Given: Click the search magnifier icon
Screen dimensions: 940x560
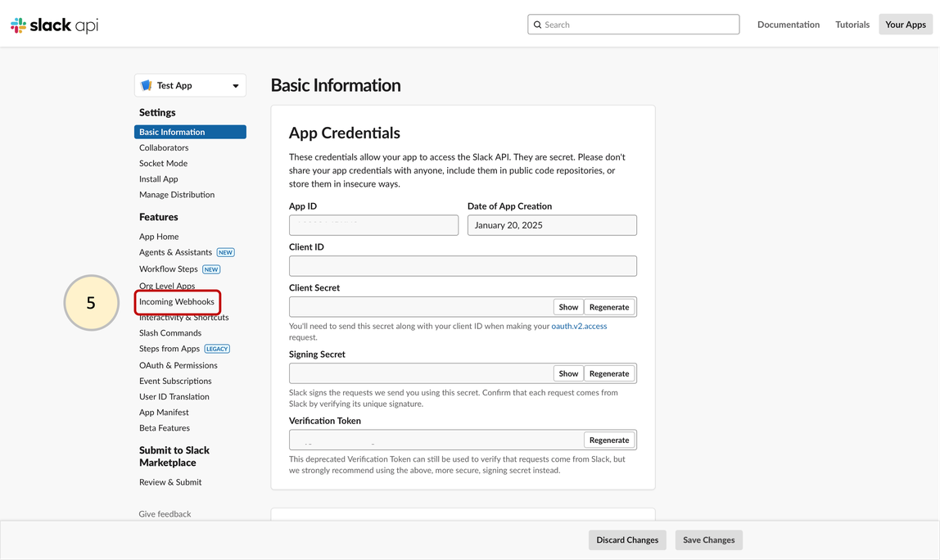Looking at the screenshot, I should click(x=538, y=25).
